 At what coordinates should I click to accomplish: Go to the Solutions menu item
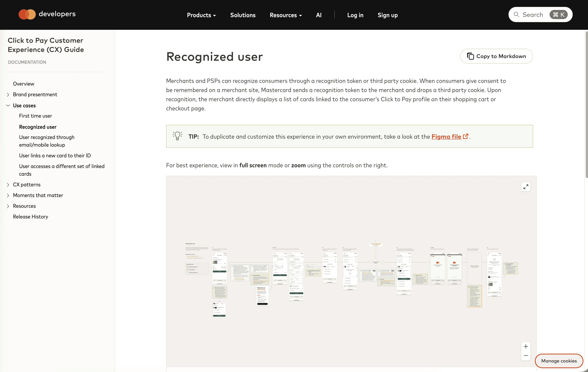tap(243, 15)
